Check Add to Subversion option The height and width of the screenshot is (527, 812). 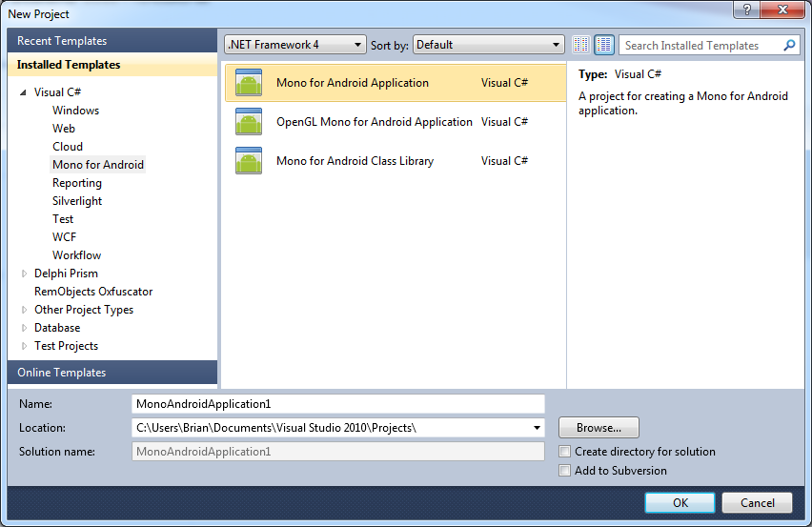(x=564, y=471)
